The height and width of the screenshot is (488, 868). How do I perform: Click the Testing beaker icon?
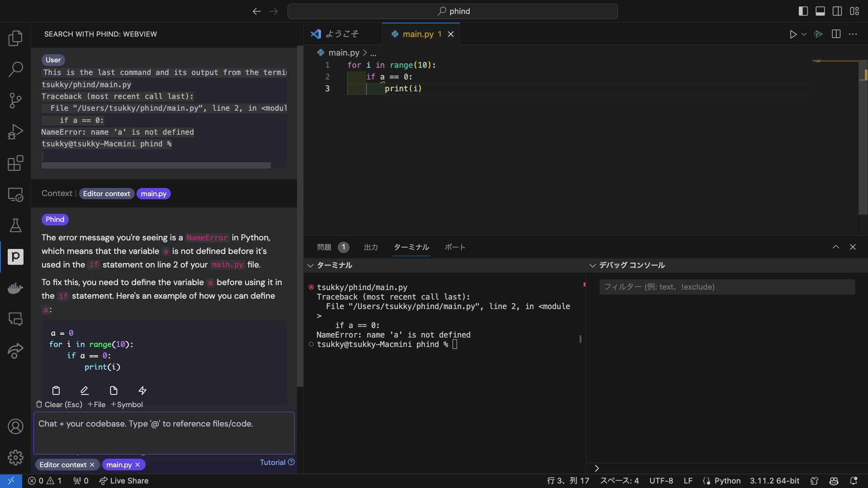[15, 225]
